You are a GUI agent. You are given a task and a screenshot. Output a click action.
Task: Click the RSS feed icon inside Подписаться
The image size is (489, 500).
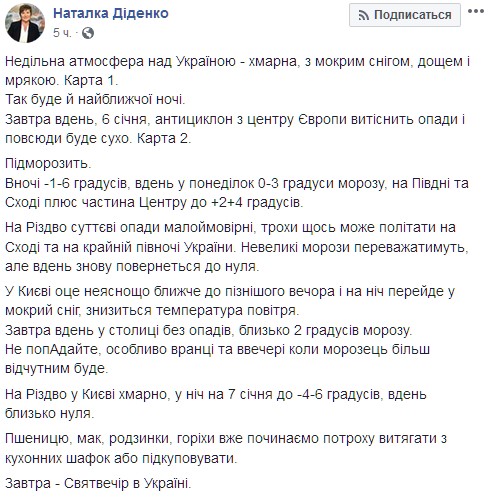tap(364, 15)
